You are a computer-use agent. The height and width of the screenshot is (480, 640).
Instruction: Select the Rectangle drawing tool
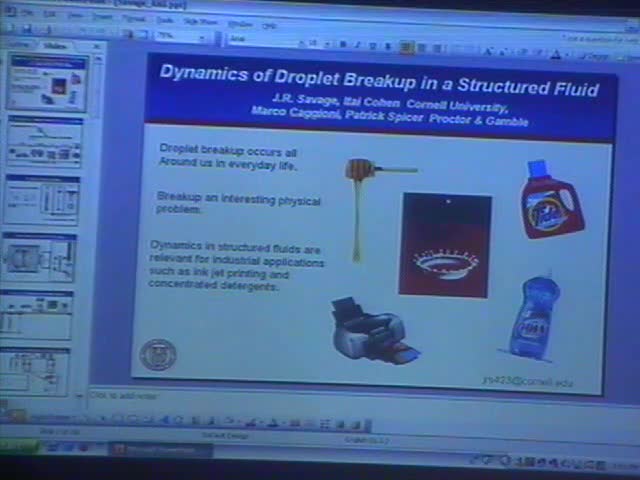point(118,419)
